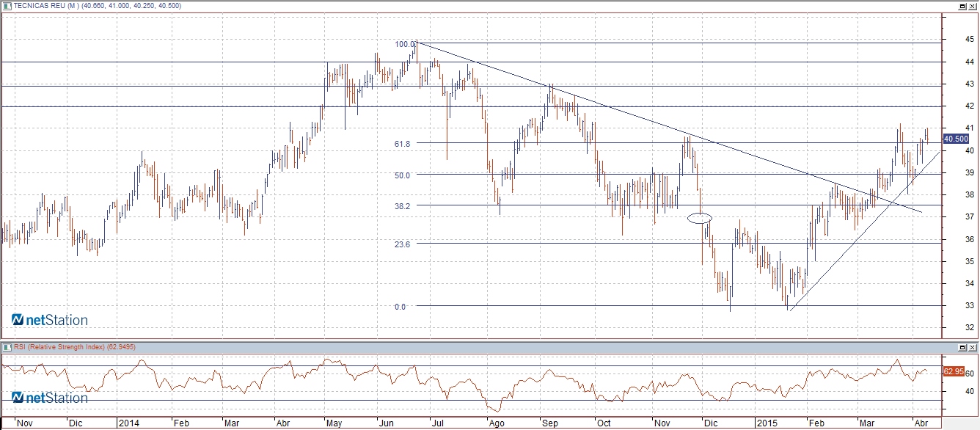Select the 50.0 Fibonacci retracement label

click(402, 175)
